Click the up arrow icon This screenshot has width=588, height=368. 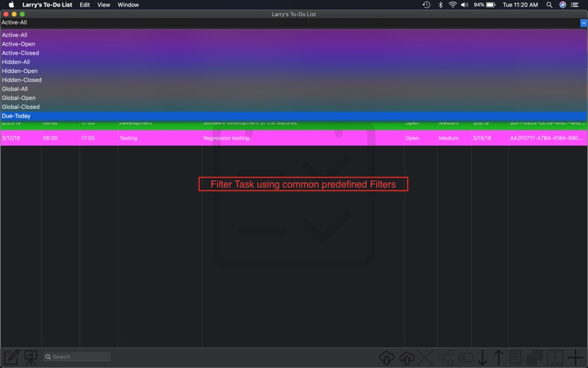tap(498, 358)
